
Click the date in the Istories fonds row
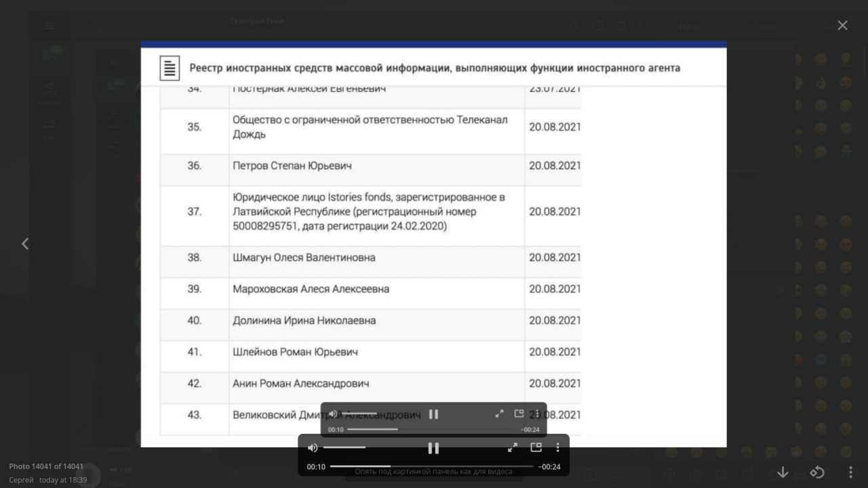tap(555, 211)
